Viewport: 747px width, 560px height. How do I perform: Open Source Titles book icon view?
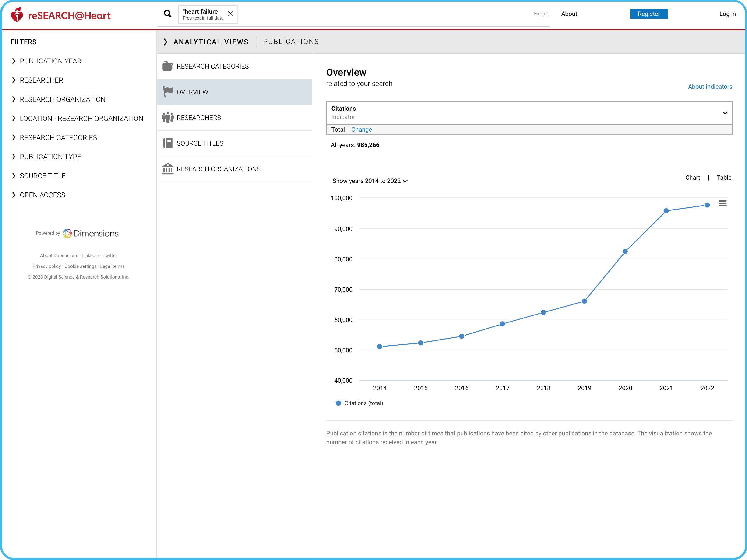pos(168,143)
